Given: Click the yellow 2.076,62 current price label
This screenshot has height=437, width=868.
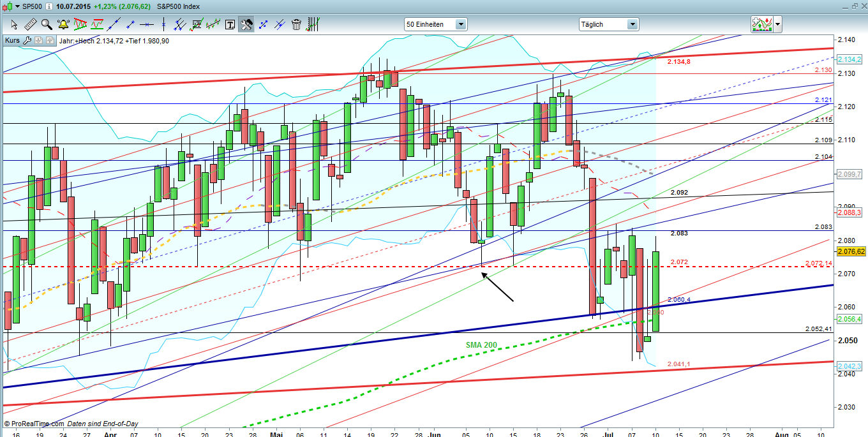Looking at the screenshot, I should pos(852,251).
